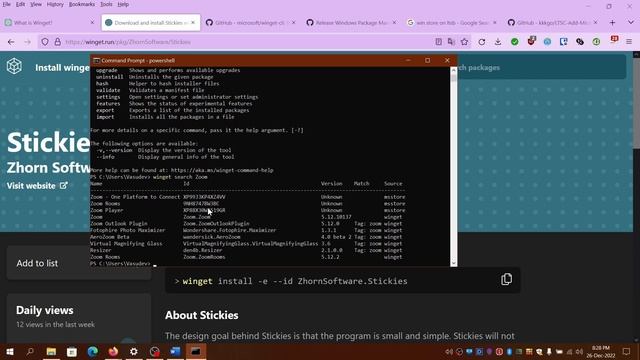Open Windows taskbar search
Image resolution: width=640 pixels, height=360 pixels.
coord(30,351)
